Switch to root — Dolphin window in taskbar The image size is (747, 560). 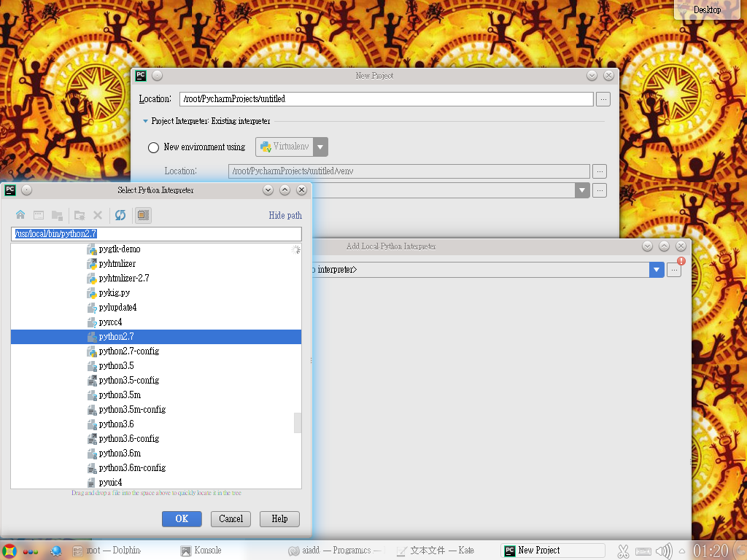tap(107, 551)
